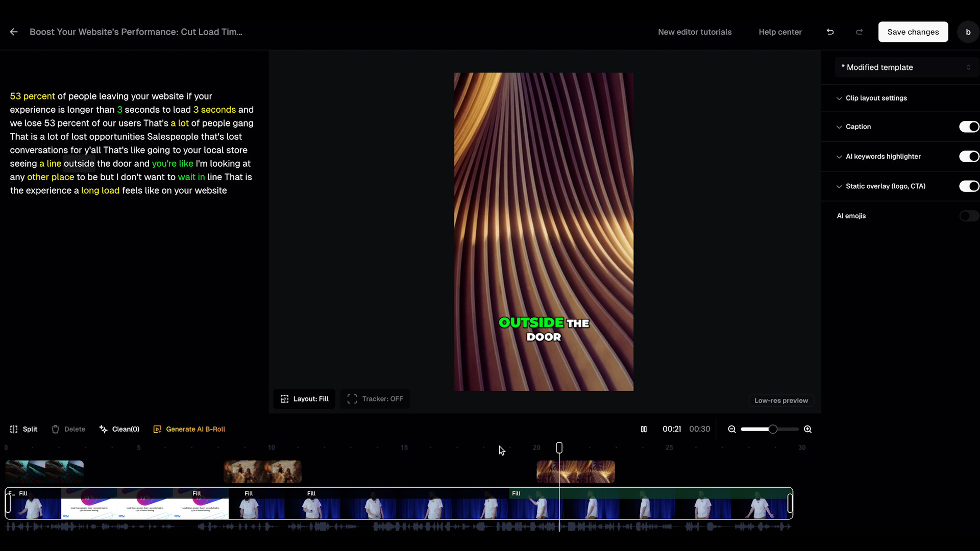Open the Help center link
The height and width of the screenshot is (551, 980).
pos(780,32)
